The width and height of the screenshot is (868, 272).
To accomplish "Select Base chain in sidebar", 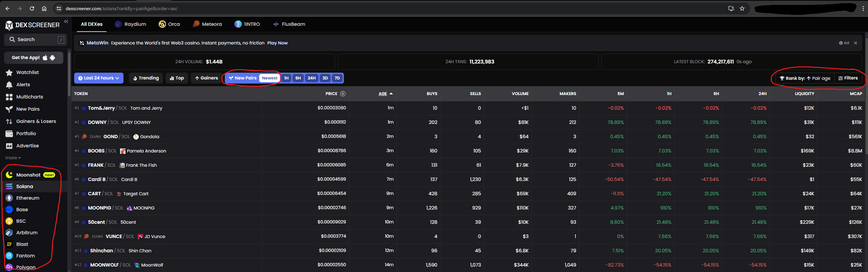I will point(17,210).
